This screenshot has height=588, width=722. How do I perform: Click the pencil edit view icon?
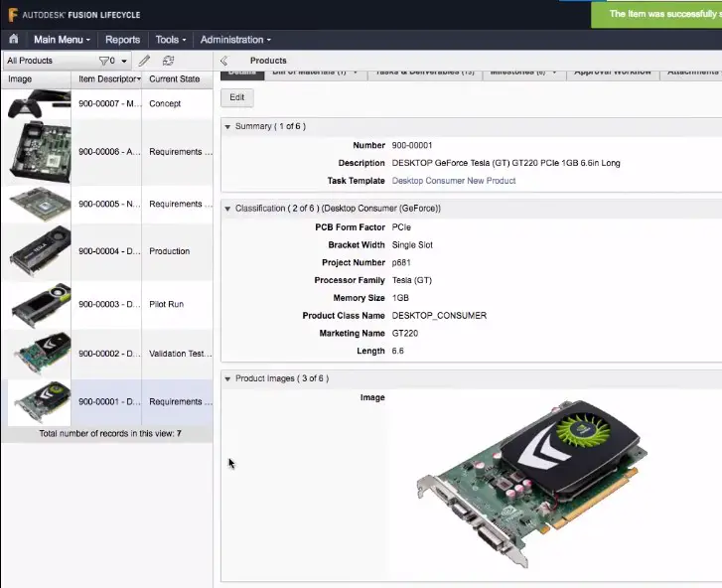tap(144, 61)
